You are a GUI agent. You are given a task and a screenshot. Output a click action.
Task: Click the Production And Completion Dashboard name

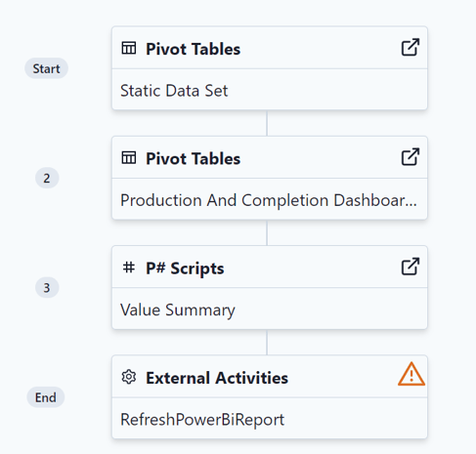coord(269,200)
